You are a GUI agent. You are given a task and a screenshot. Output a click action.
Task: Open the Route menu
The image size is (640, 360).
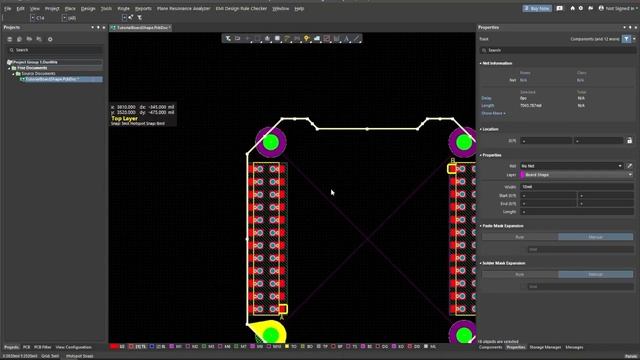tap(123, 8)
